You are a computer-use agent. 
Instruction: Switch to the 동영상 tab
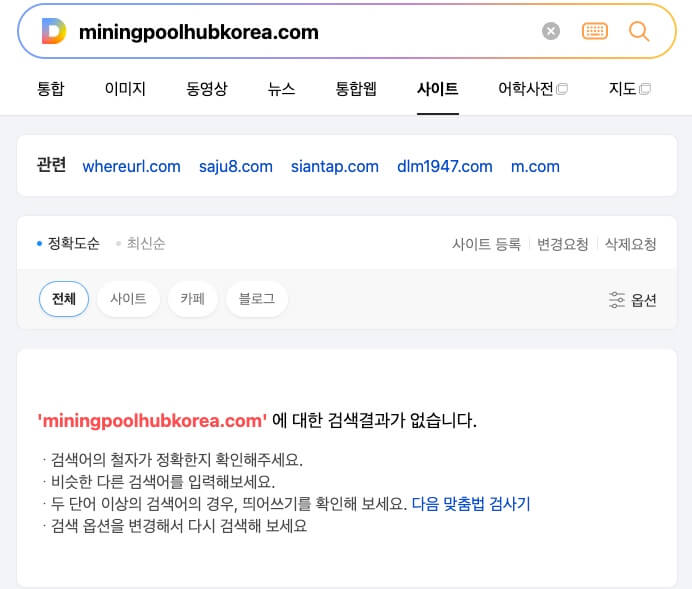(207, 89)
